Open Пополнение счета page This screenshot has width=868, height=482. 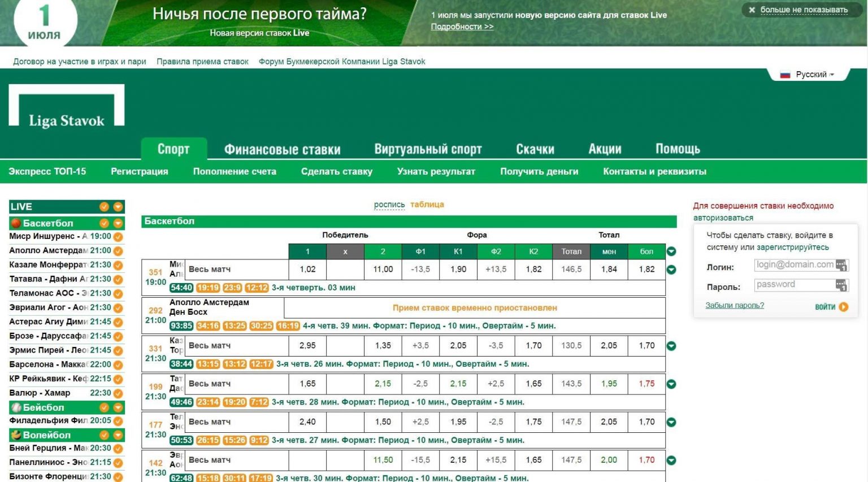235,171
